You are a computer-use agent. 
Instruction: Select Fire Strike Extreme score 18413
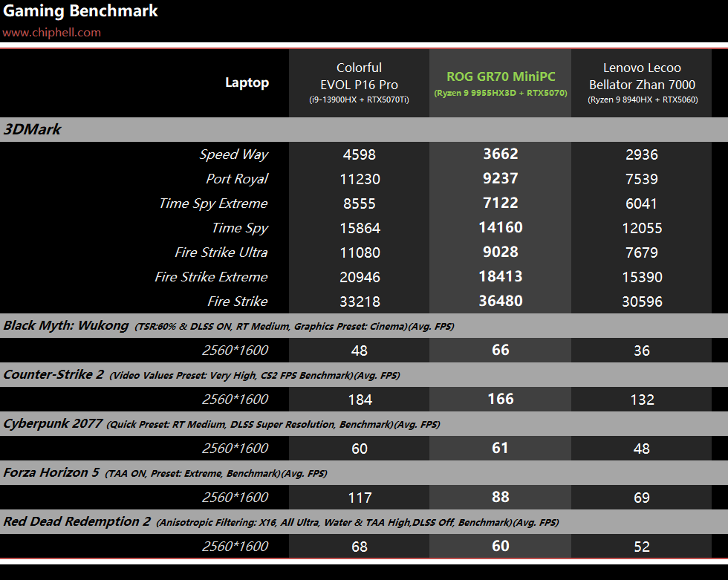(x=501, y=277)
